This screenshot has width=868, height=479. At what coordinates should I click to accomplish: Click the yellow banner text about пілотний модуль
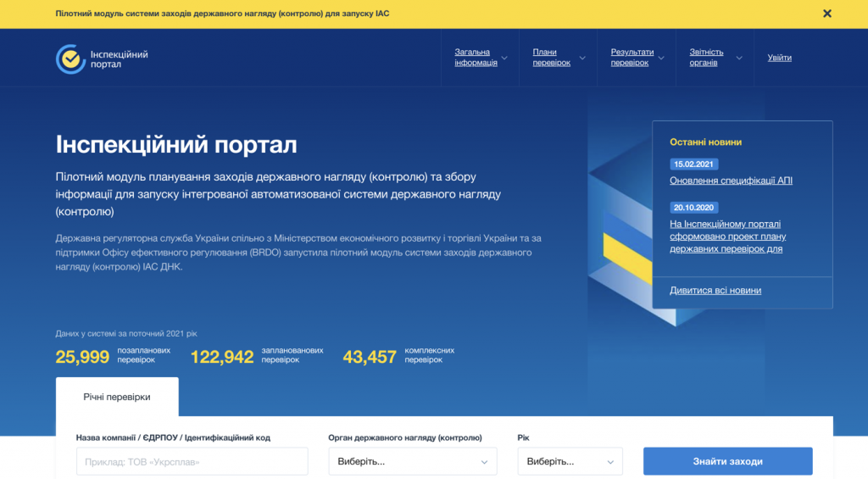(x=222, y=14)
